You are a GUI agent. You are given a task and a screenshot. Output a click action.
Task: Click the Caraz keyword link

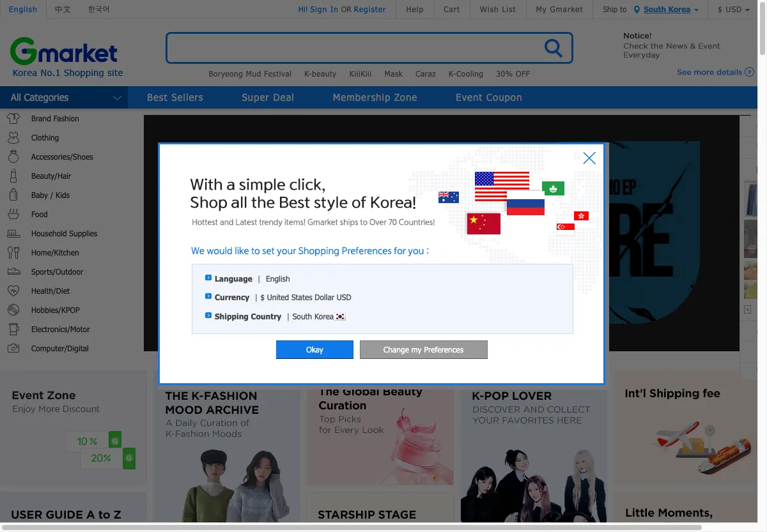426,74
